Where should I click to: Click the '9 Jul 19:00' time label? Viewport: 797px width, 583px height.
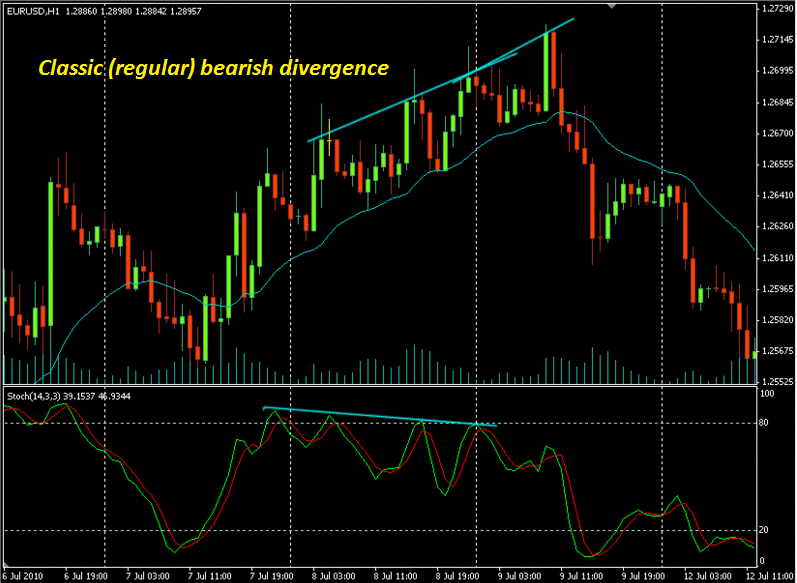click(x=644, y=577)
